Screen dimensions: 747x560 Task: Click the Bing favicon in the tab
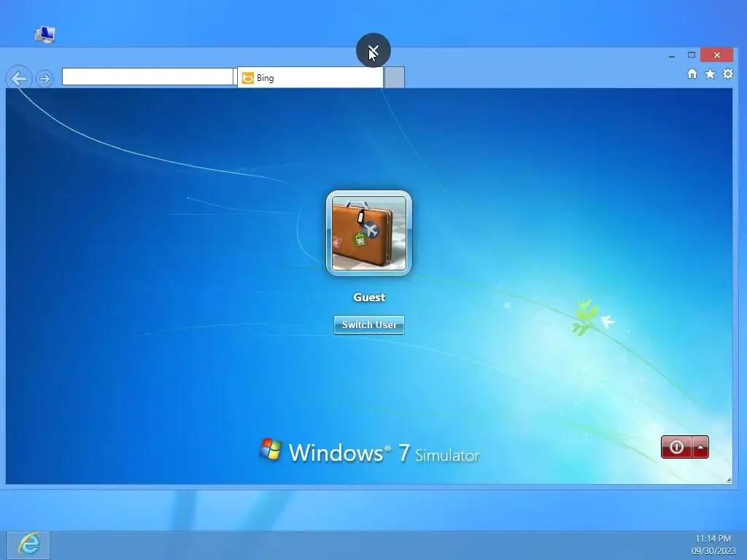248,78
